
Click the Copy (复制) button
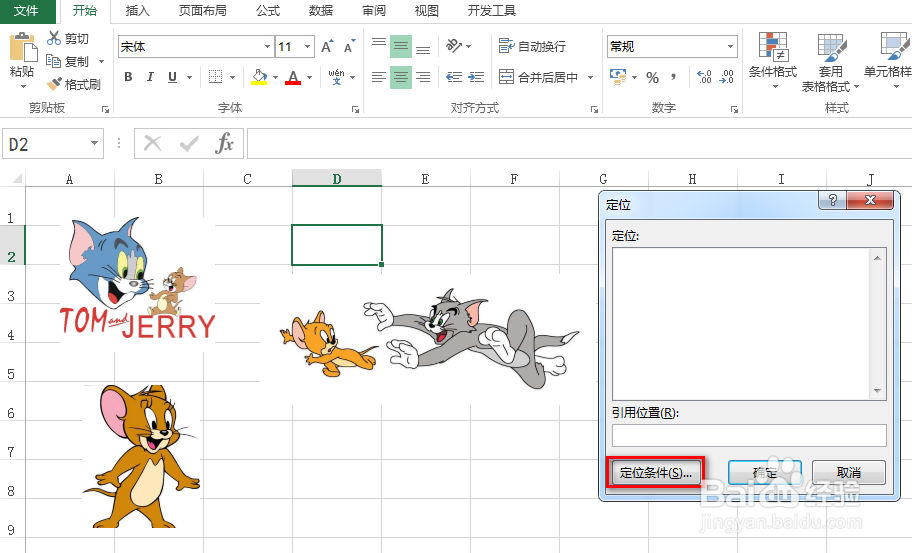coord(67,61)
